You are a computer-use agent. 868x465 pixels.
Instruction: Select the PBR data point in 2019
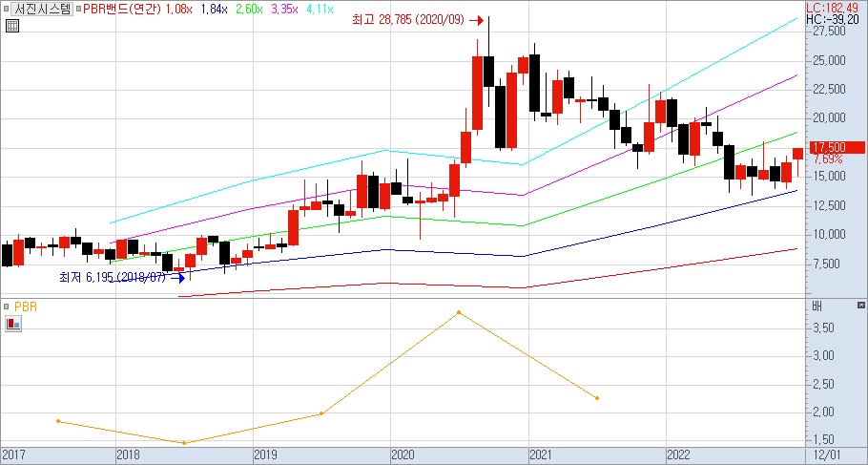(x=321, y=413)
